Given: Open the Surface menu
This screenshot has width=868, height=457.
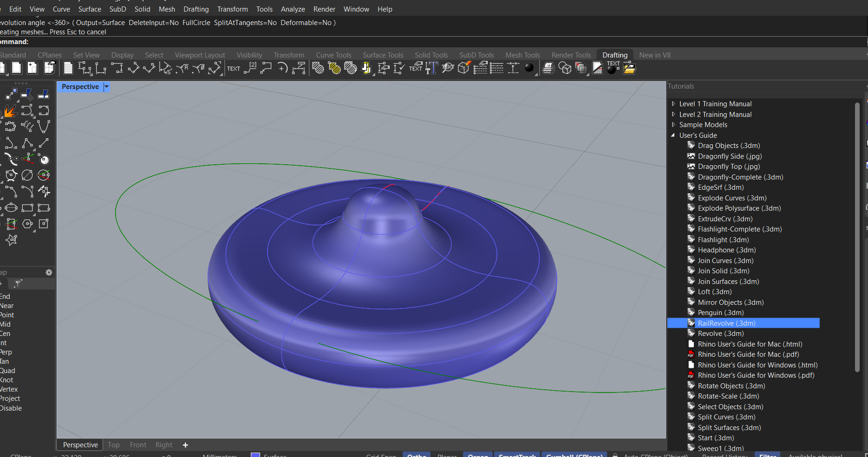Looking at the screenshot, I should point(89,9).
